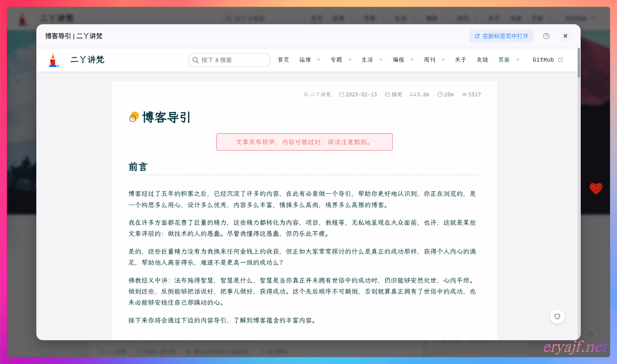The image size is (617, 364).
Task: Click the new-tab icon in open button
Action: pyautogui.click(x=477, y=36)
